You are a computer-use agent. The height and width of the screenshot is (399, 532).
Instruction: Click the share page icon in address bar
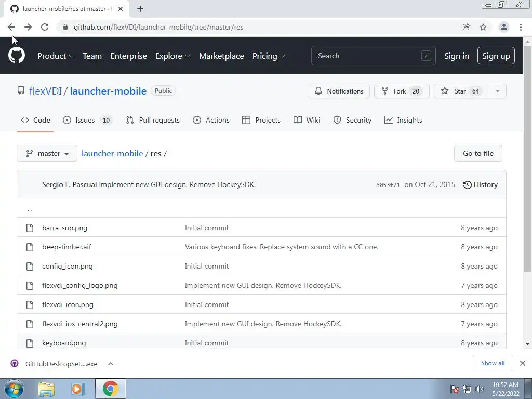pyautogui.click(x=466, y=27)
